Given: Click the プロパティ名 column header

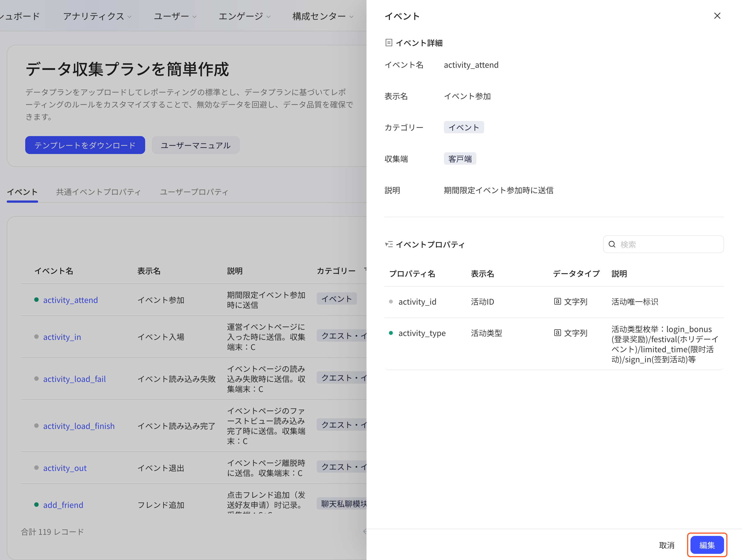Looking at the screenshot, I should pyautogui.click(x=412, y=274).
